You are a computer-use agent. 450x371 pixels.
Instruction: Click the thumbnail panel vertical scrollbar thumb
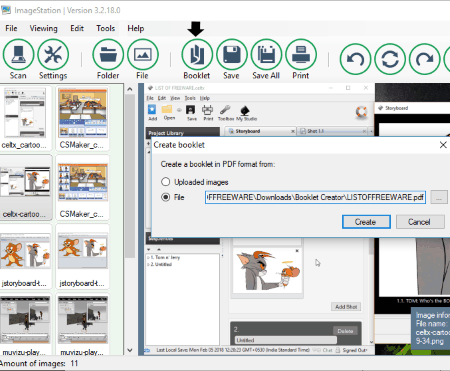pos(130,176)
